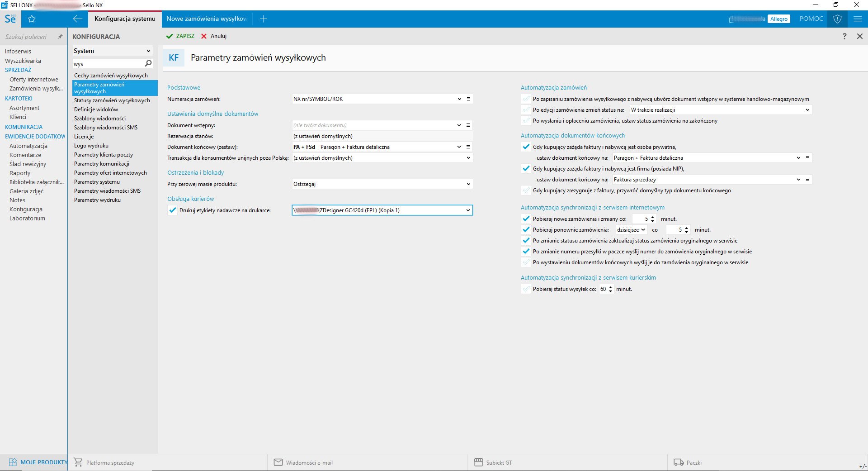The height and width of the screenshot is (471, 868).
Task: Enable Po wysłaniu i opłaceniu zamówienia checkbox
Action: coord(526,121)
